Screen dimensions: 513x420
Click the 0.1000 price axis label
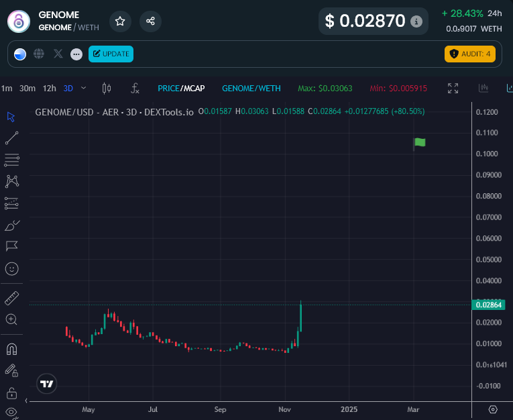click(x=487, y=154)
